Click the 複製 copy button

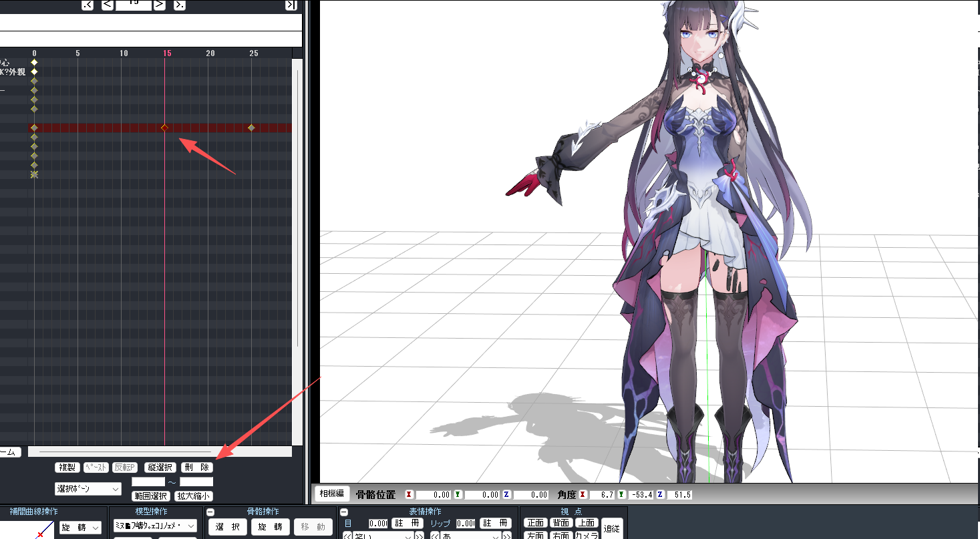[x=67, y=468]
